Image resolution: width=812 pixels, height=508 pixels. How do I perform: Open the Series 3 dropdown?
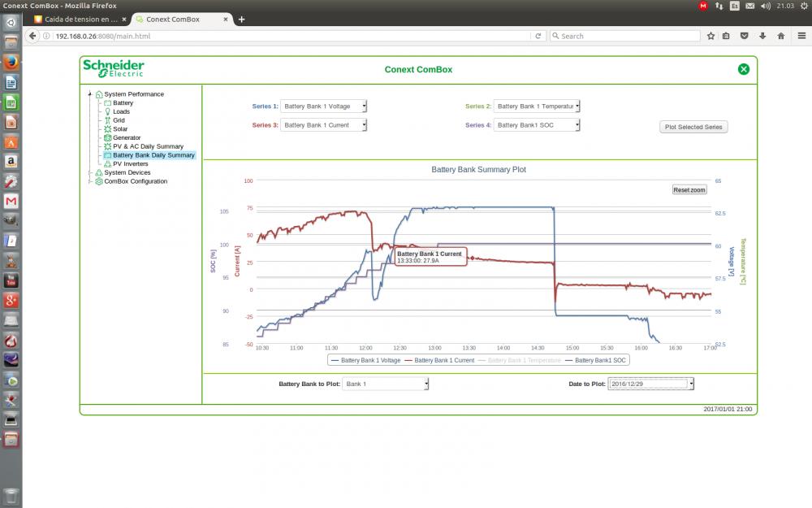(324, 125)
